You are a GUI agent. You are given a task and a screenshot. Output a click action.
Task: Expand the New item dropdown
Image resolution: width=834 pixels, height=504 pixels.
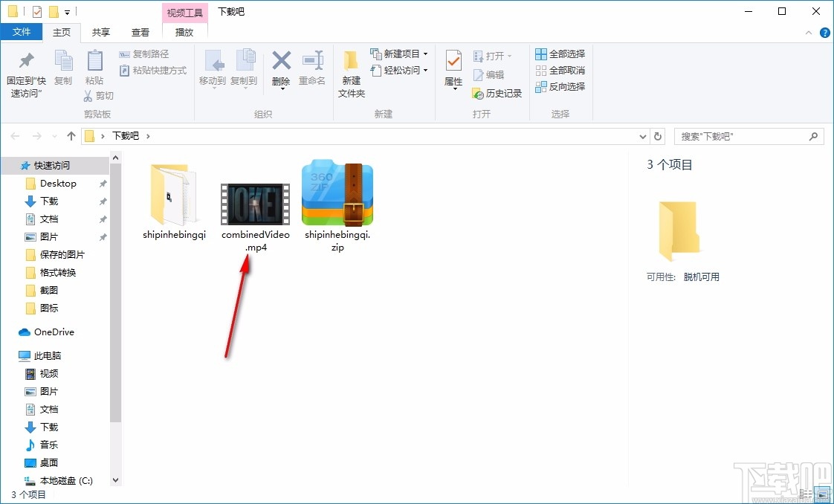[425, 53]
